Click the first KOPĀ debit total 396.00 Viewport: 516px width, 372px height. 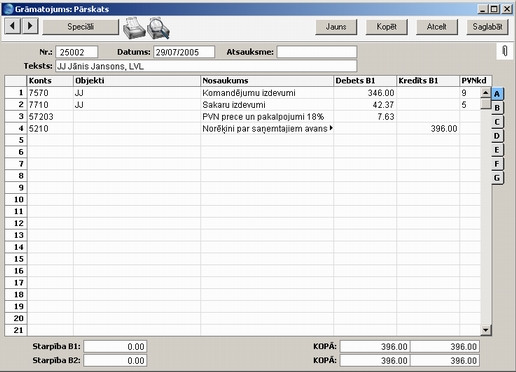pos(375,347)
